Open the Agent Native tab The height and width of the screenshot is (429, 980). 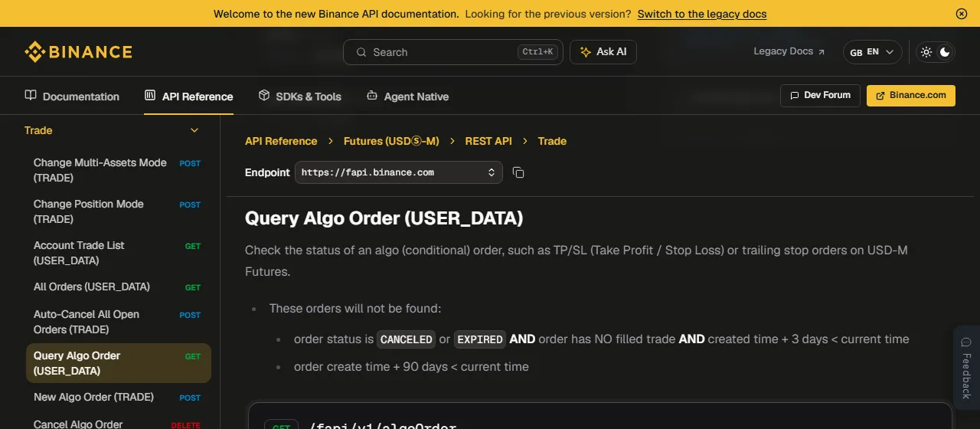point(407,97)
